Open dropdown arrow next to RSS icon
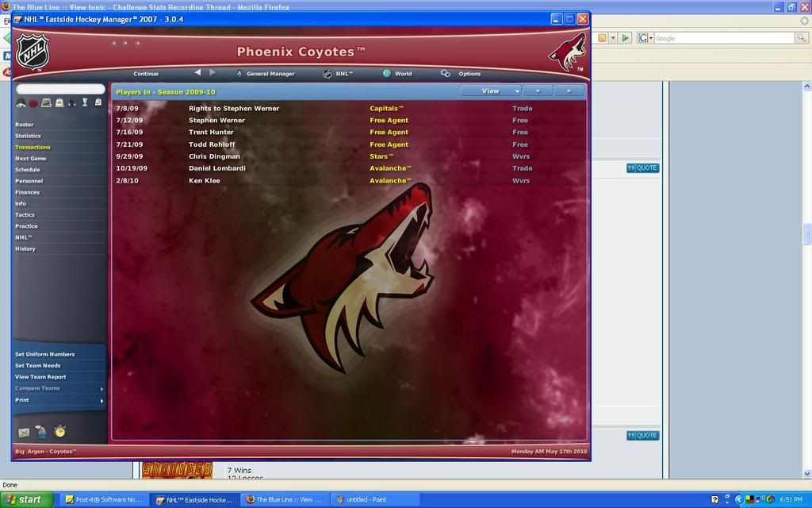 pyautogui.click(x=613, y=38)
